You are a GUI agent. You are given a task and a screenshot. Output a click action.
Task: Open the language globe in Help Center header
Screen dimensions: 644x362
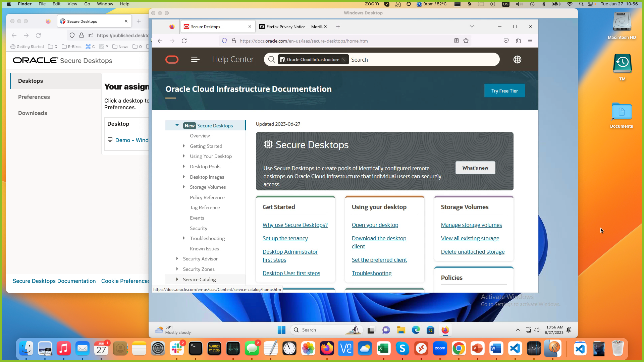517,59
